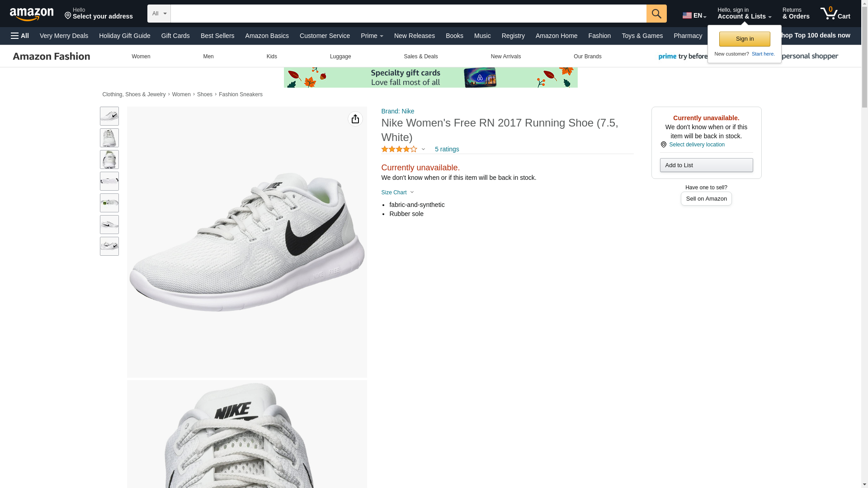Click the Sign in button
The height and width of the screenshot is (488, 868).
click(x=744, y=39)
